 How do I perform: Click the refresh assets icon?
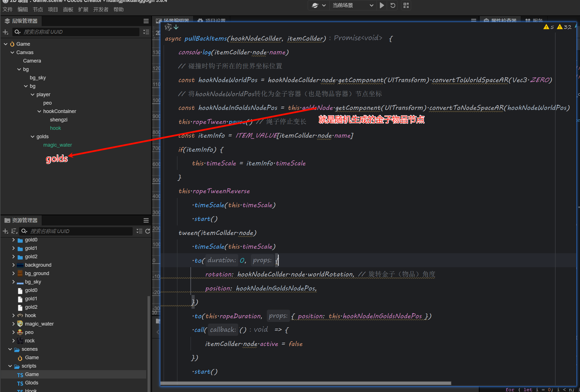148,231
